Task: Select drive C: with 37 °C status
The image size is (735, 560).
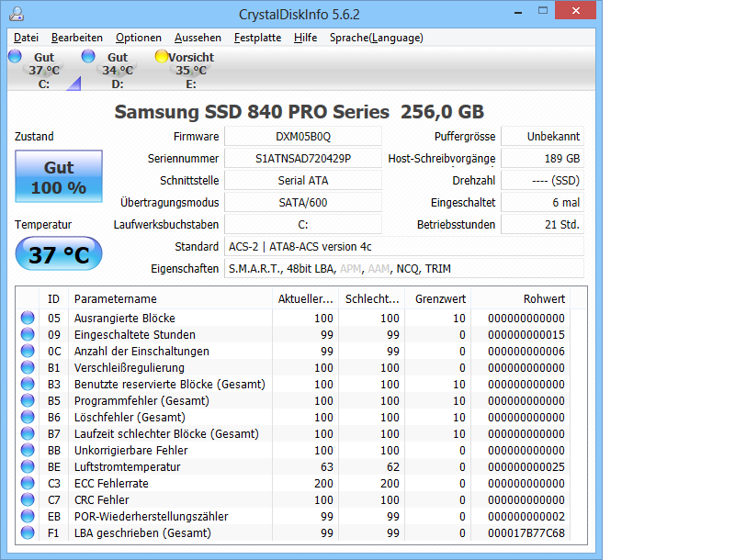Action: click(x=44, y=71)
